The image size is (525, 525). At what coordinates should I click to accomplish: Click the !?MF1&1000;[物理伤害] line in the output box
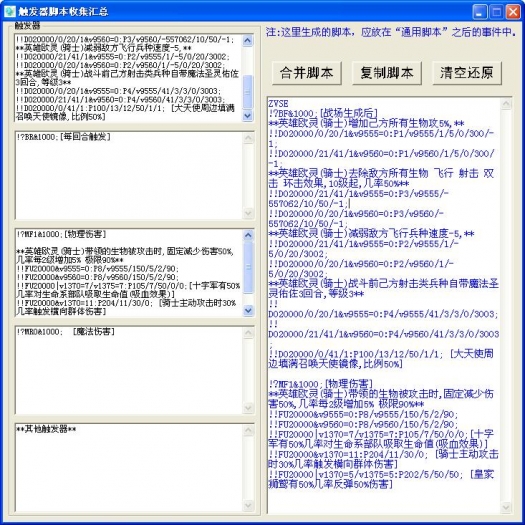(321, 384)
